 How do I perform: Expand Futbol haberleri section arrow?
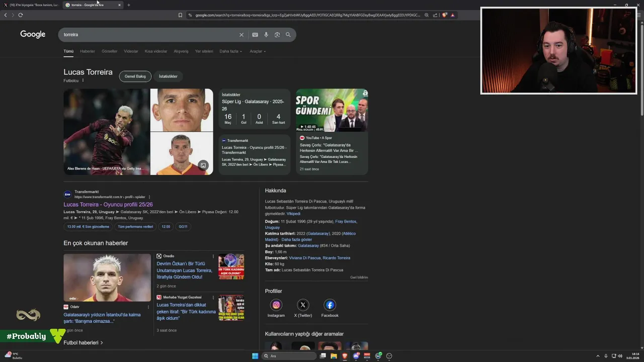click(x=102, y=343)
